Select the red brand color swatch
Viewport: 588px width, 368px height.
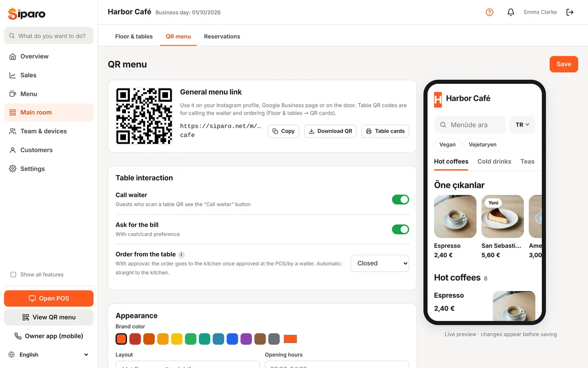point(135,339)
